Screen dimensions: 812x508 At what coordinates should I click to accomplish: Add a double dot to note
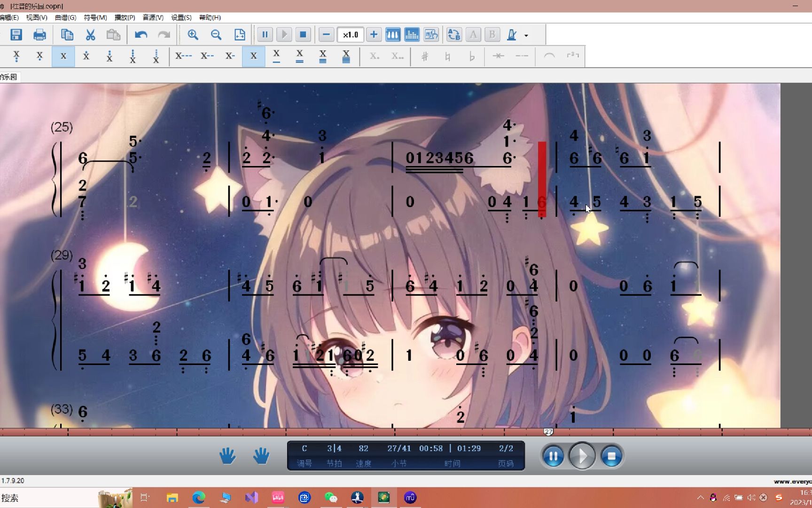pyautogui.click(x=398, y=56)
